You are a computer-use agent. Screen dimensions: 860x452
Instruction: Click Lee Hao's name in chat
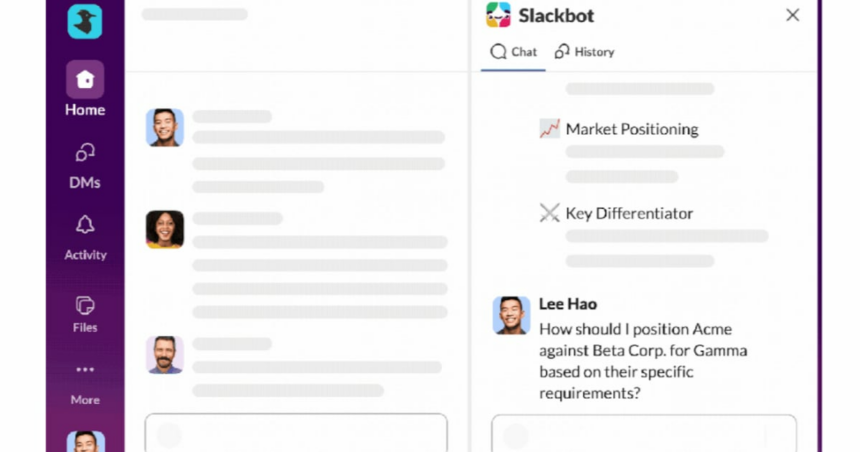[x=568, y=304]
